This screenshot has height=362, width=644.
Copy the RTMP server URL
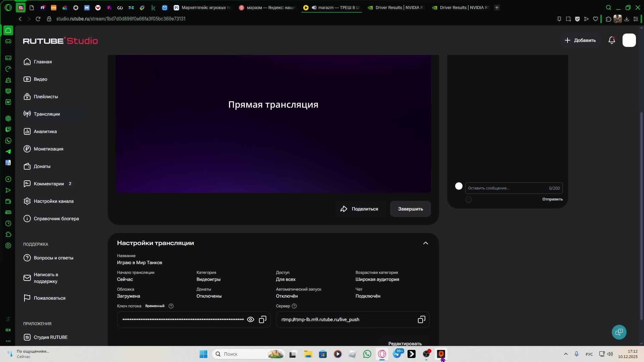click(421, 319)
